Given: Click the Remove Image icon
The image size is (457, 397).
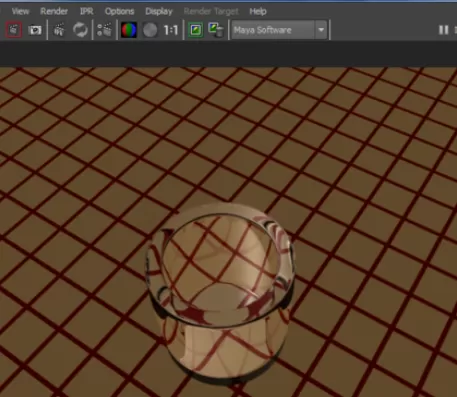Looking at the screenshot, I should (216, 30).
